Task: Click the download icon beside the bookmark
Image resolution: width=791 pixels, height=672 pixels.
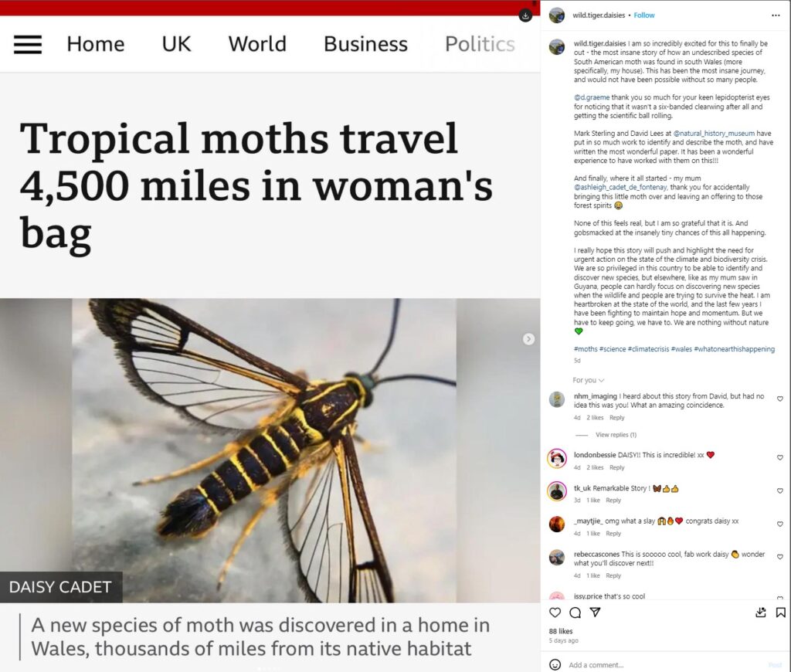Action: (760, 613)
